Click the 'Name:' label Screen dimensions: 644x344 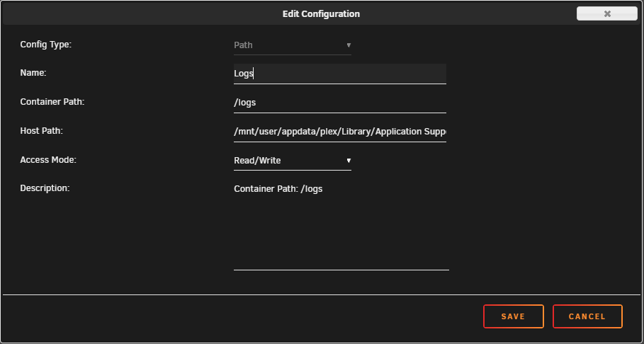pyautogui.click(x=33, y=73)
